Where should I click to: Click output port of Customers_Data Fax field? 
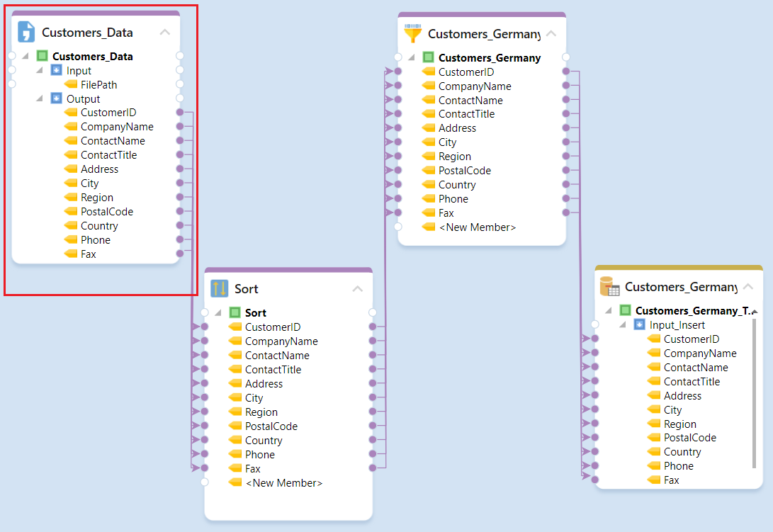(x=180, y=254)
